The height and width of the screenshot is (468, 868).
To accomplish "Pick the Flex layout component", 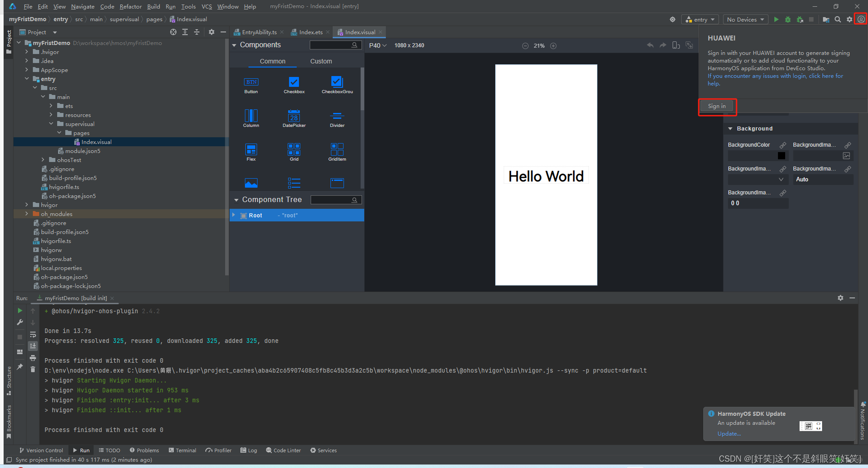I will (x=251, y=152).
